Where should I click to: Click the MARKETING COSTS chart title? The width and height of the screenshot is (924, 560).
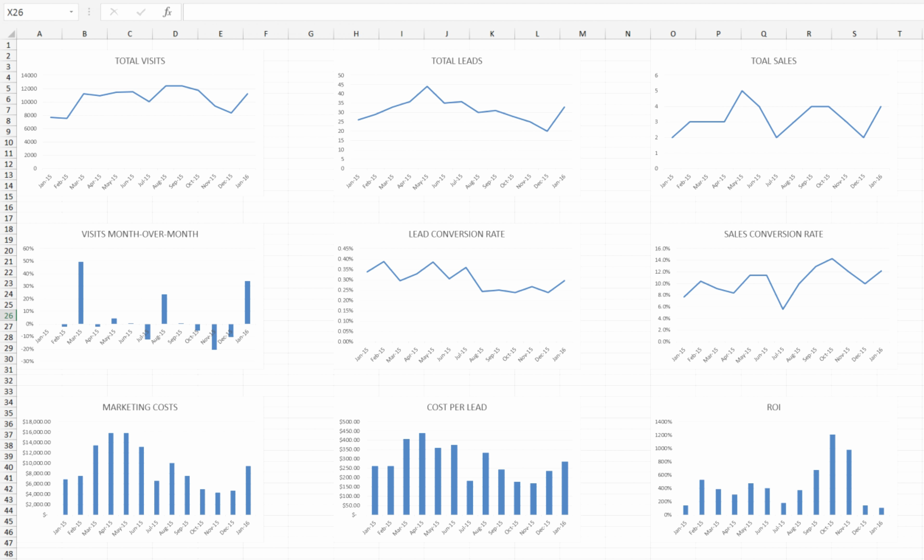click(x=140, y=407)
